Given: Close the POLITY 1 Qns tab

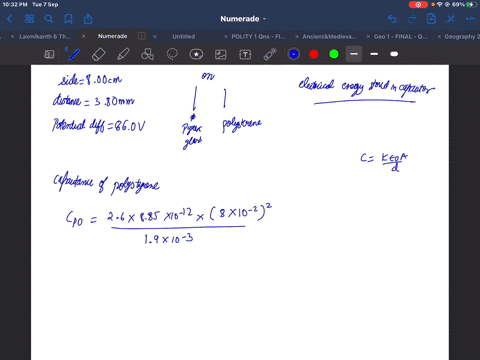Looking at the screenshot, I should click(x=226, y=36).
